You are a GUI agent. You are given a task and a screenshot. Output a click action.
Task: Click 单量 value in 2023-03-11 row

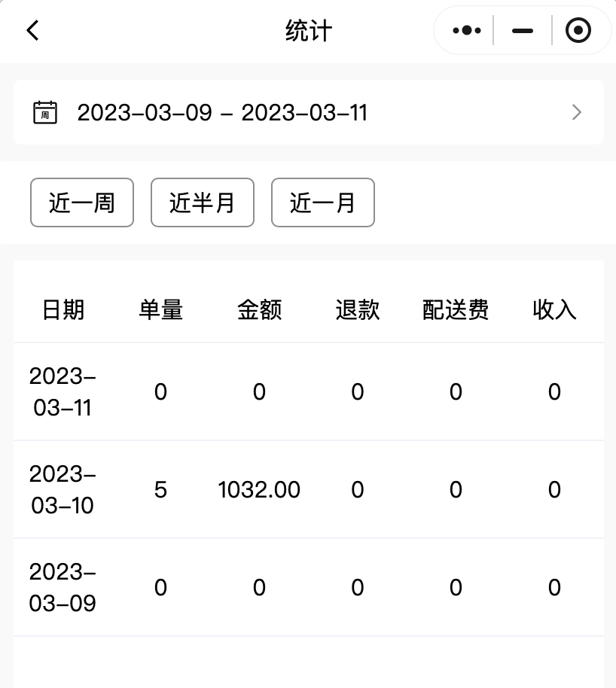point(160,392)
